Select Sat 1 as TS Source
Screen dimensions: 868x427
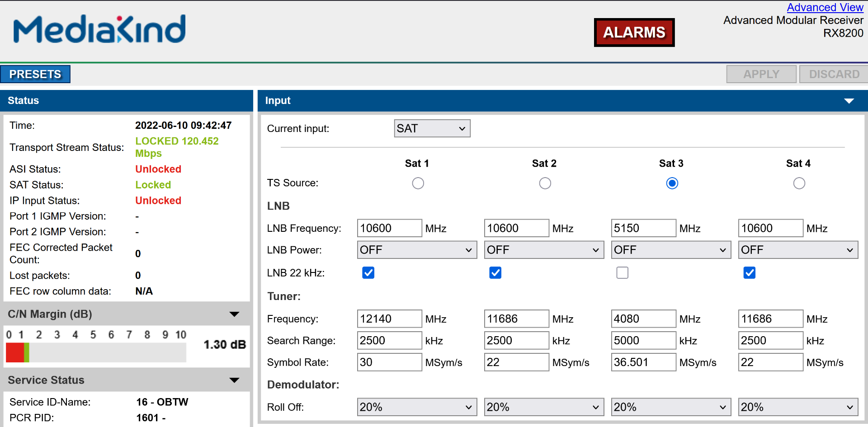pos(418,183)
